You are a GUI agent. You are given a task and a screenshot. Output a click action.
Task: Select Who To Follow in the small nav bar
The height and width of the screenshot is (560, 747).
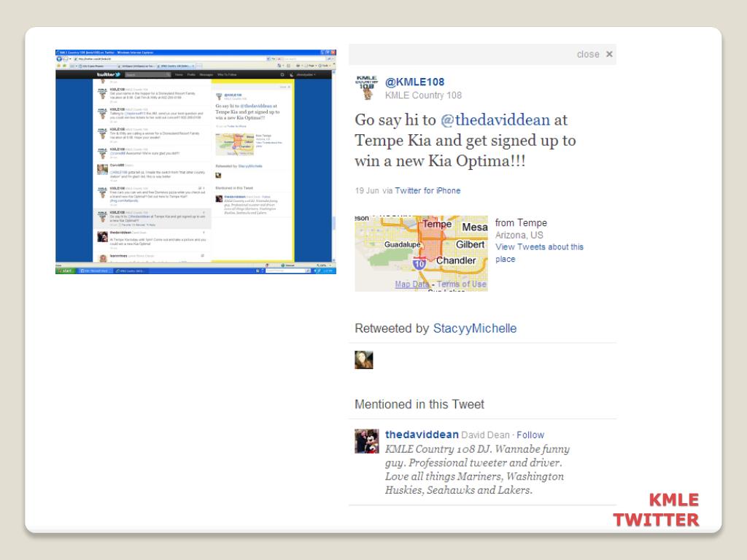(x=227, y=75)
